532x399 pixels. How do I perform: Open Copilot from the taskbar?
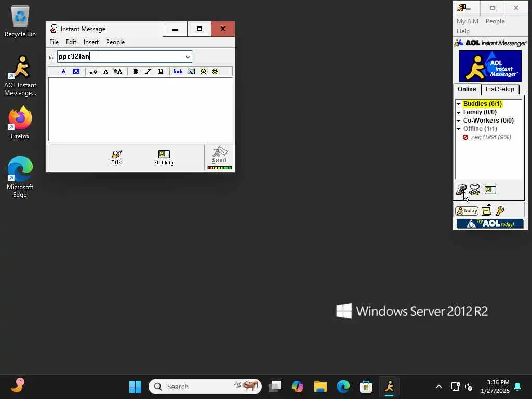pos(298,387)
